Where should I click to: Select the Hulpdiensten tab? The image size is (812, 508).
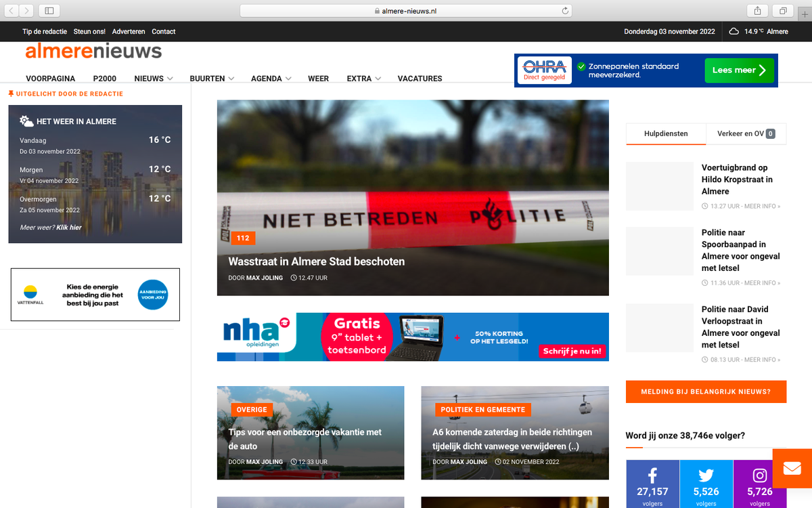pos(666,133)
